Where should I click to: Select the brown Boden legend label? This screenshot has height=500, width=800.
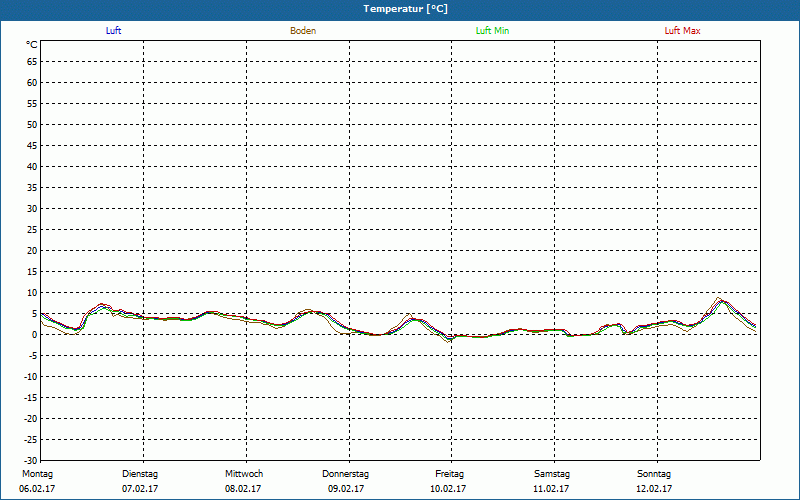click(x=303, y=31)
